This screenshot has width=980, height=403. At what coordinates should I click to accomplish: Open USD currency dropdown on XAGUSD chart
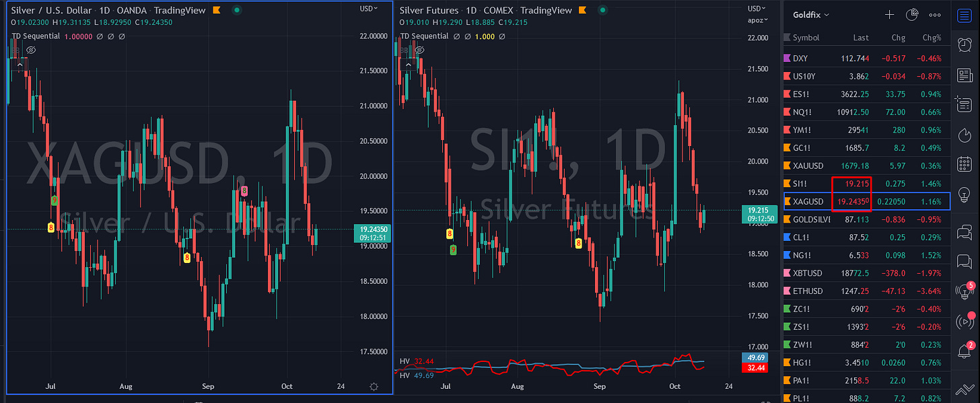[x=368, y=8]
